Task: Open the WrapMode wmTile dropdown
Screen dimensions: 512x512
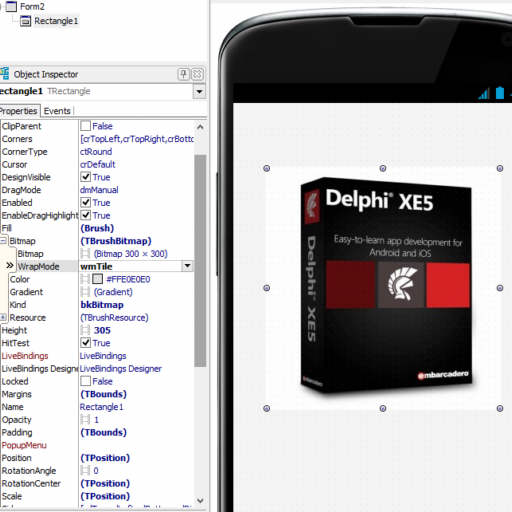Action: click(x=188, y=266)
